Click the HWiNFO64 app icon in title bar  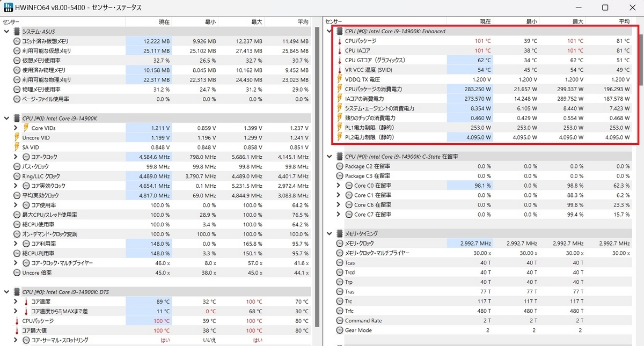click(x=9, y=8)
